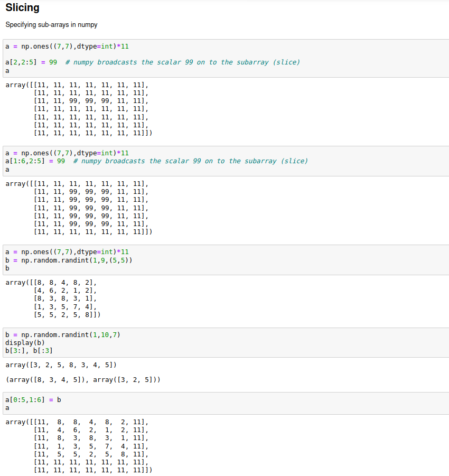Click the array([3, 2, 5, 8, 3, 4, 5]) output
Image resolution: width=449 pixels, height=476 pixels.
pyautogui.click(x=61, y=365)
